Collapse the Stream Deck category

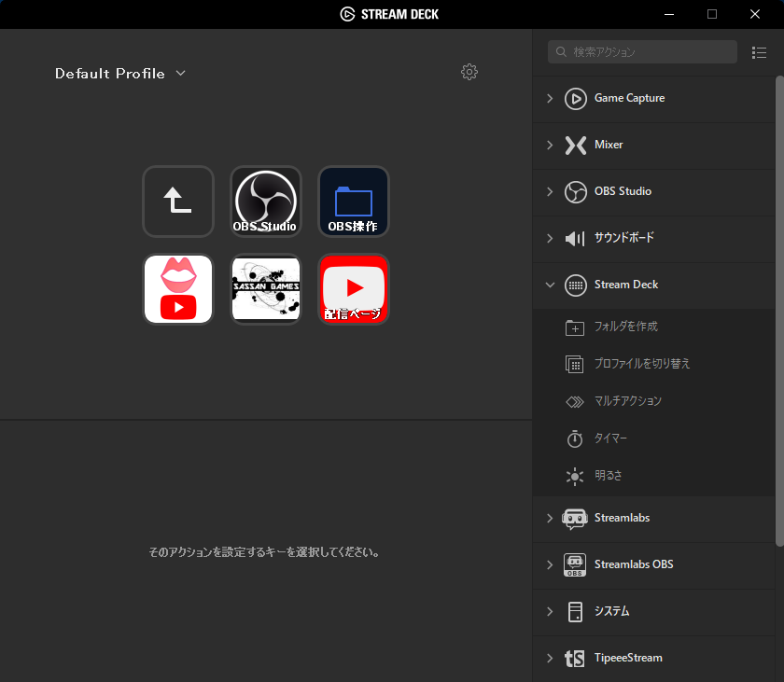coord(549,285)
